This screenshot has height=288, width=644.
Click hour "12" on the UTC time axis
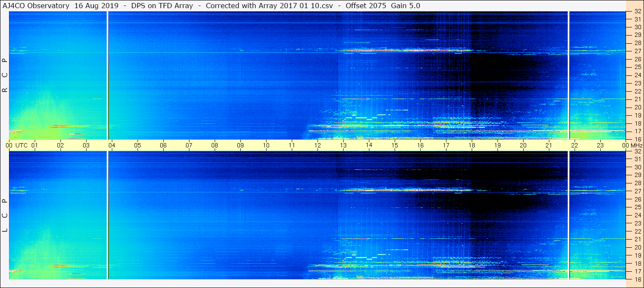(x=318, y=145)
